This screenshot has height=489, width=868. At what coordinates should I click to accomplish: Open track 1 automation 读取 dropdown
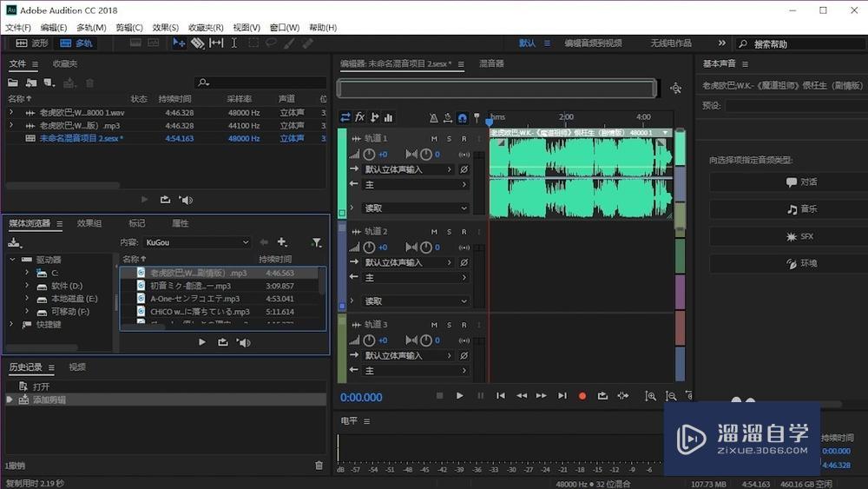[x=415, y=208]
